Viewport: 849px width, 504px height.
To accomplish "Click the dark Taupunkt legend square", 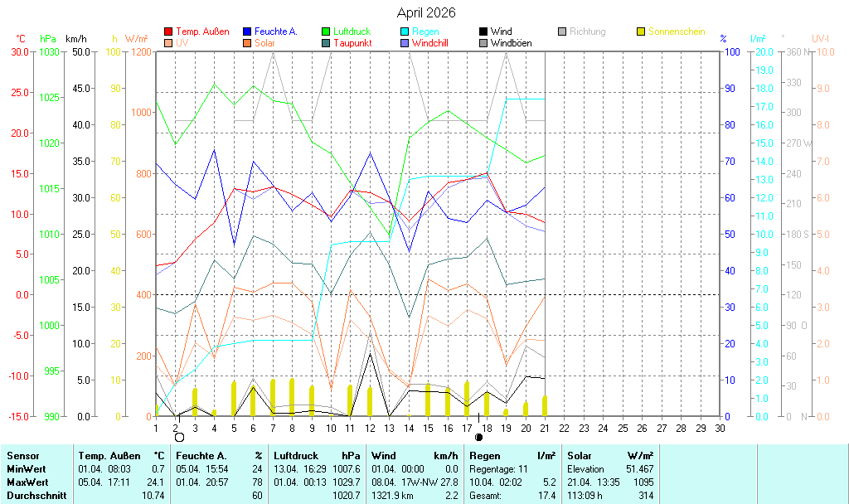I will click(327, 43).
